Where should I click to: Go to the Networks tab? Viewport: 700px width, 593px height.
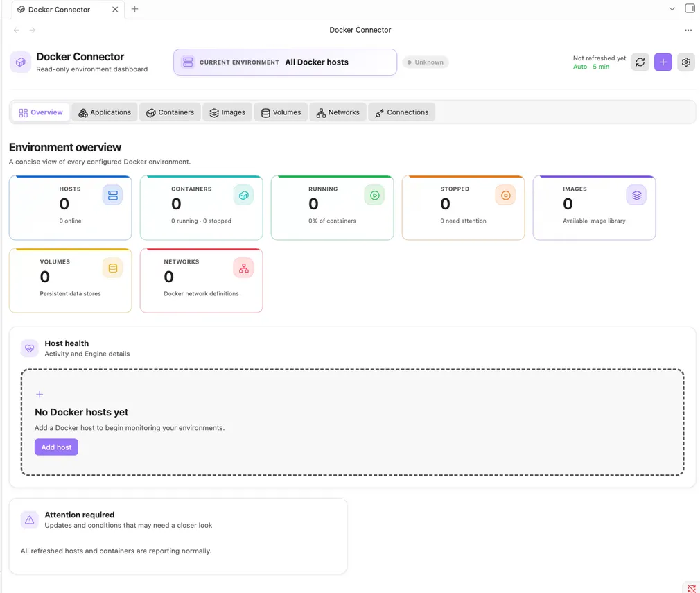(338, 112)
